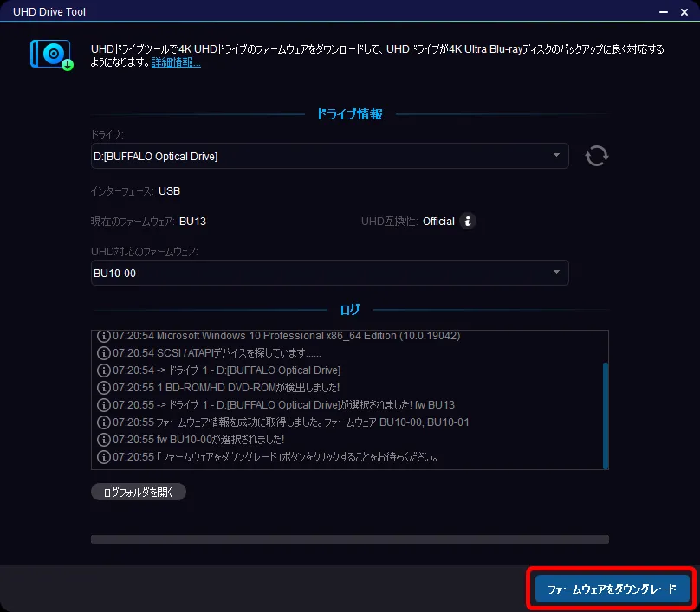
Task: Click the info icon of the fw BU13 log line
Action: (x=104, y=405)
